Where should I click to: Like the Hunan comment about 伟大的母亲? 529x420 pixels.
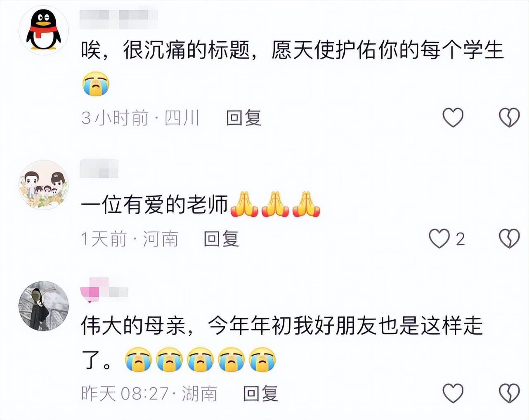point(453,393)
